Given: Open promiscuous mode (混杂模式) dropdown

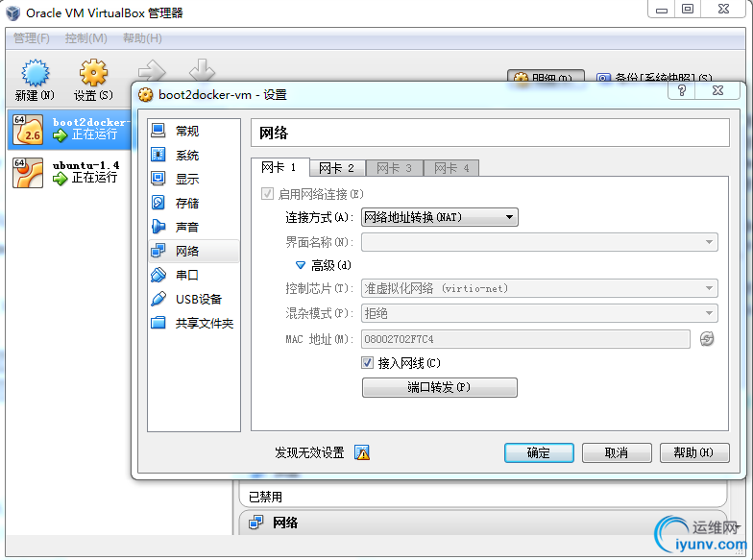Looking at the screenshot, I should pos(540,313).
